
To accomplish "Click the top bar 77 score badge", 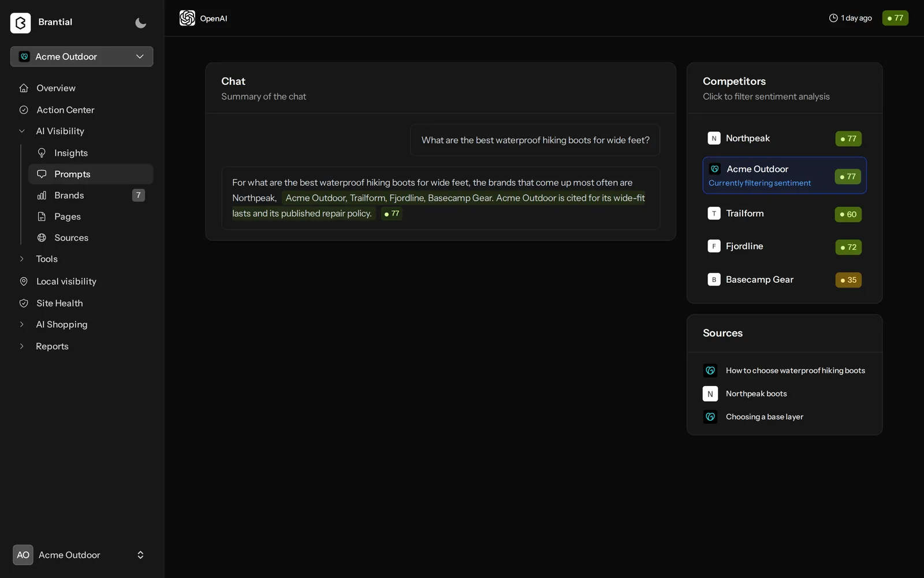I will 895,18.
